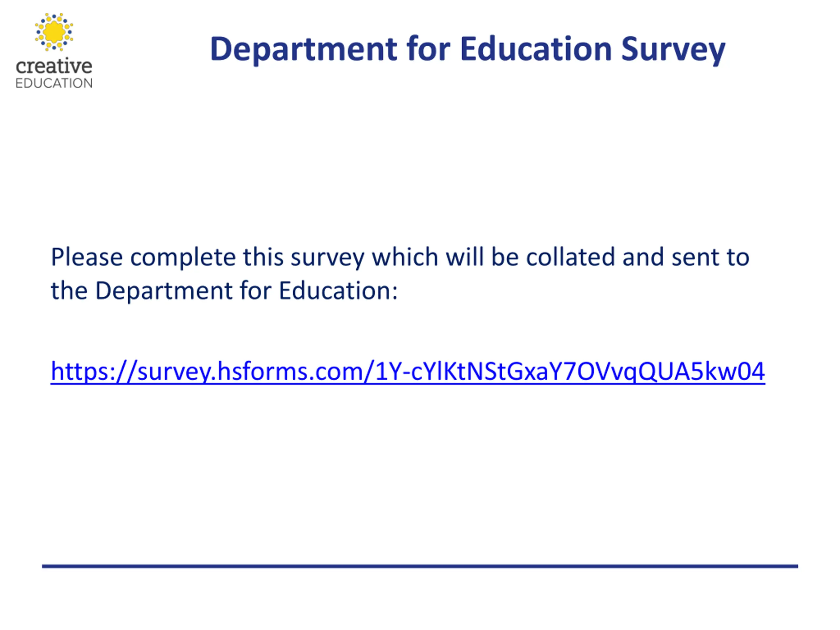Image resolution: width=840 pixels, height=630 pixels.
Task: Click the word "Department" in the bold title
Action: tap(304, 49)
